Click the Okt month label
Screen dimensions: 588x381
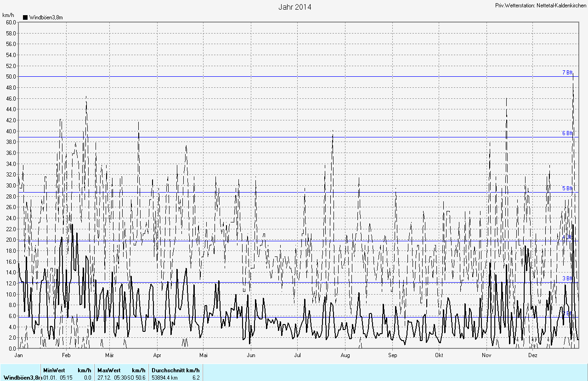click(439, 356)
